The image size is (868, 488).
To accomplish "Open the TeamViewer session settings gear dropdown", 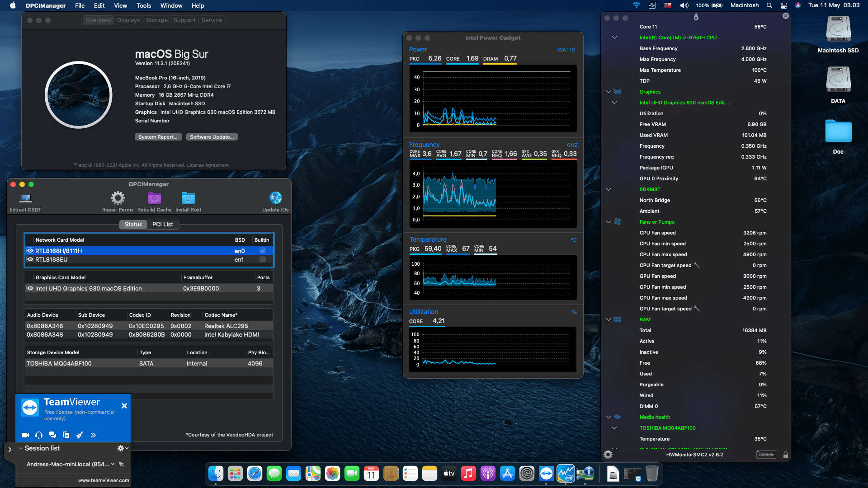I will pyautogui.click(x=123, y=448).
